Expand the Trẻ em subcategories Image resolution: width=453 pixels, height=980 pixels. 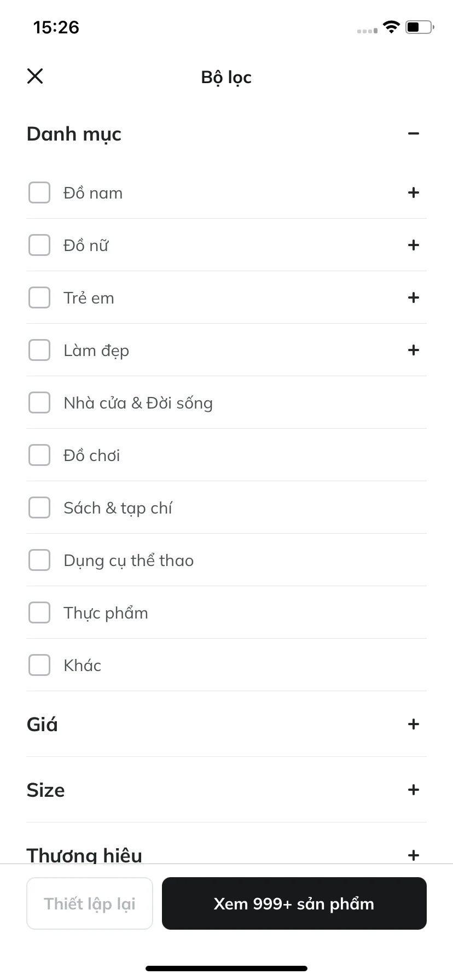[414, 297]
